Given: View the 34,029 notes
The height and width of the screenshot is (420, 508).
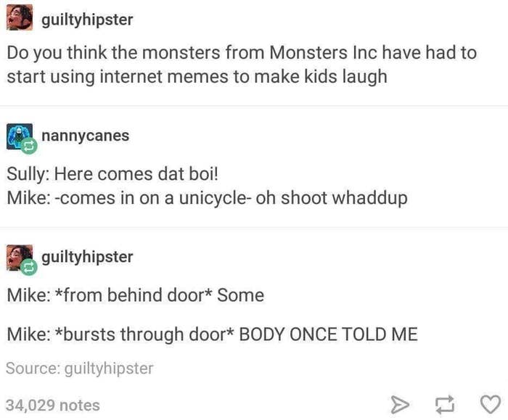Looking at the screenshot, I should pyautogui.click(x=53, y=405).
